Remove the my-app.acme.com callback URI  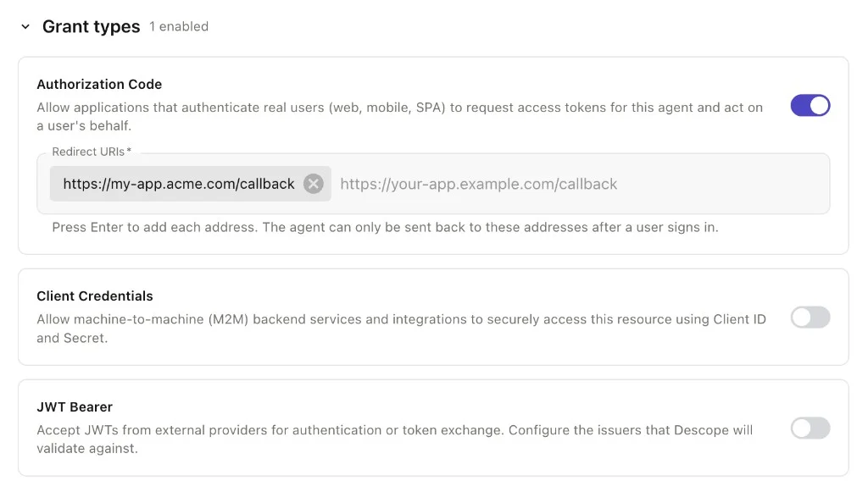coord(314,184)
